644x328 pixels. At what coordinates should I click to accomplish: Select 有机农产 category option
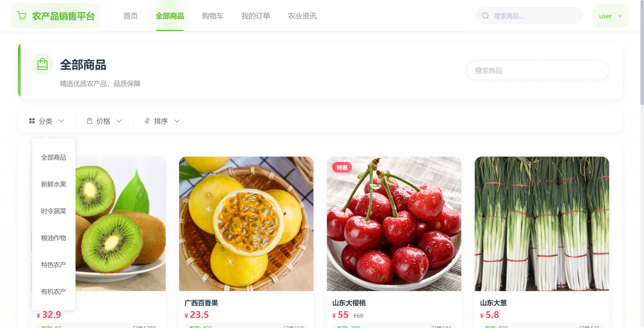click(x=53, y=292)
